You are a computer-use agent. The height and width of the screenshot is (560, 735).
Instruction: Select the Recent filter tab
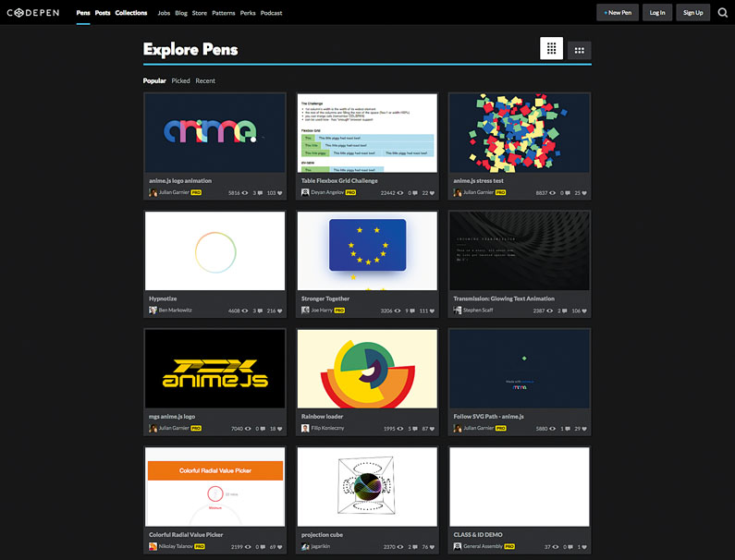point(205,80)
